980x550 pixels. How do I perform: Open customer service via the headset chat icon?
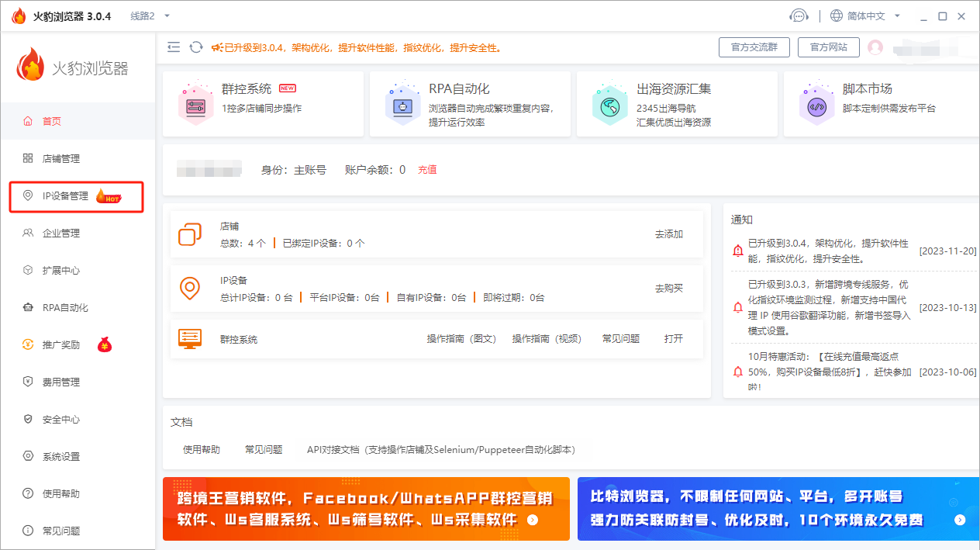pyautogui.click(x=799, y=15)
